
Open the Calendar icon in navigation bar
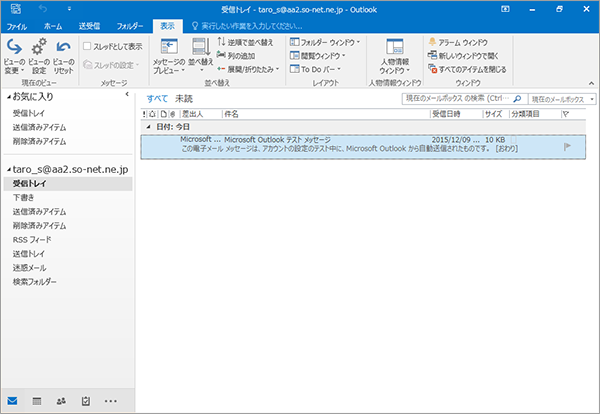coord(37,401)
